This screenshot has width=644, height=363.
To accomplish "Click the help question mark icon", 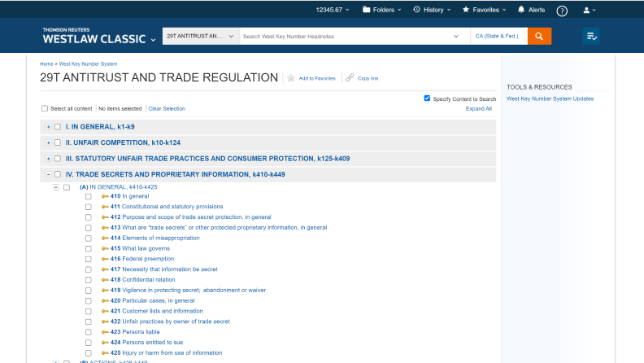I will pyautogui.click(x=562, y=11).
